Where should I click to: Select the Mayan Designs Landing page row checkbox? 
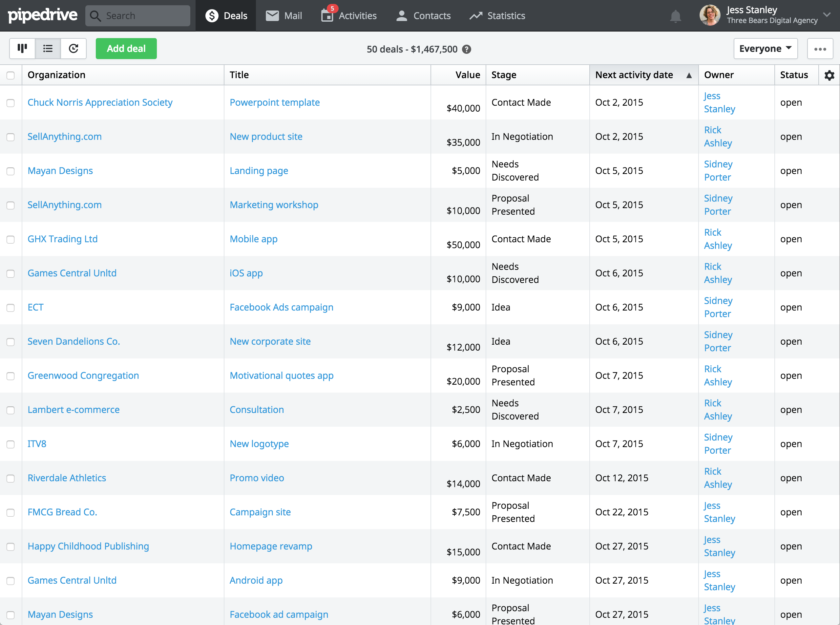point(10,171)
